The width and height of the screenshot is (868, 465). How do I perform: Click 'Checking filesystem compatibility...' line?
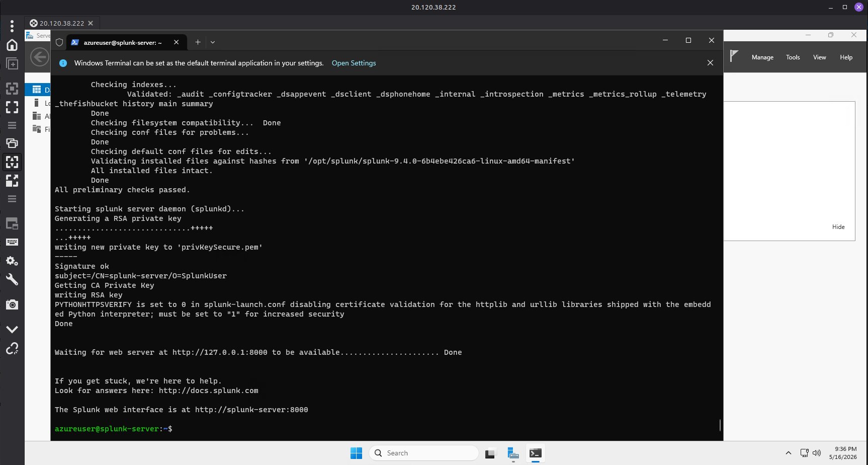point(186,123)
